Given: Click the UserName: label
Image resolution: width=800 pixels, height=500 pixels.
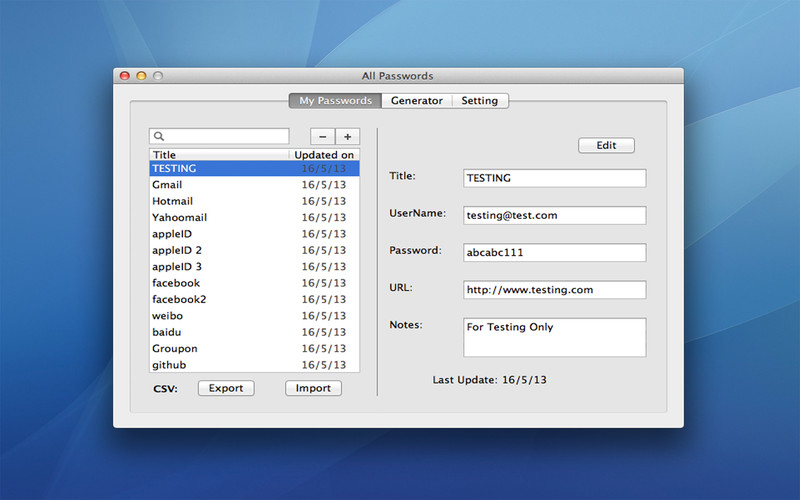Looking at the screenshot, I should pos(417,213).
